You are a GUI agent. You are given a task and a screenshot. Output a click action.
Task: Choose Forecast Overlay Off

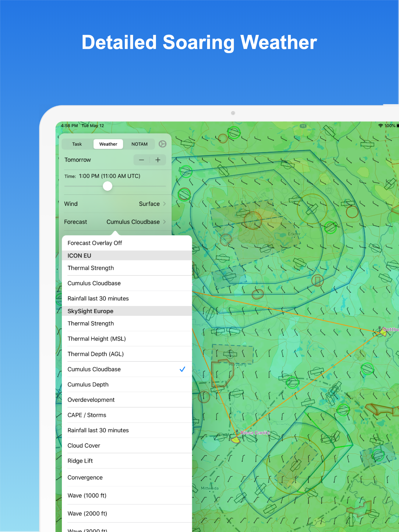point(95,243)
